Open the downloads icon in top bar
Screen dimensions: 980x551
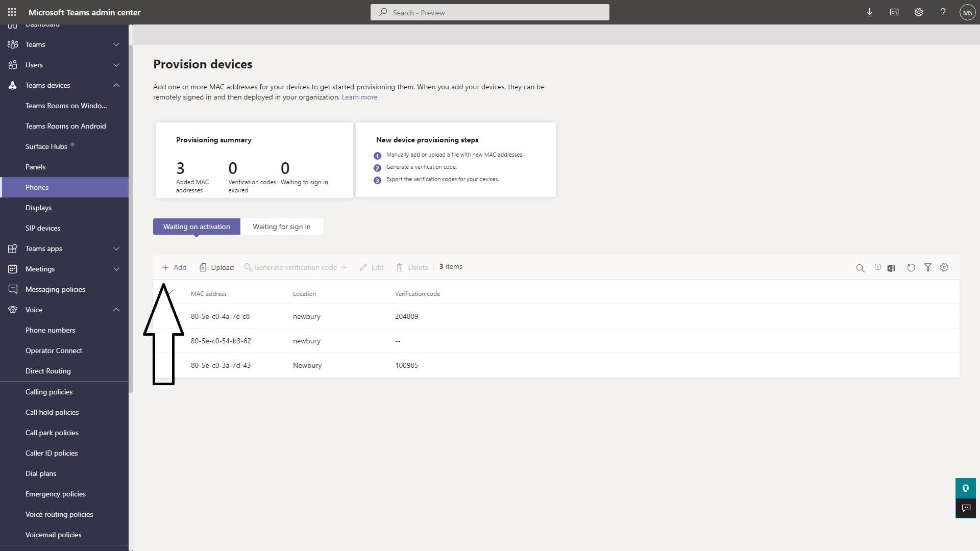(870, 12)
